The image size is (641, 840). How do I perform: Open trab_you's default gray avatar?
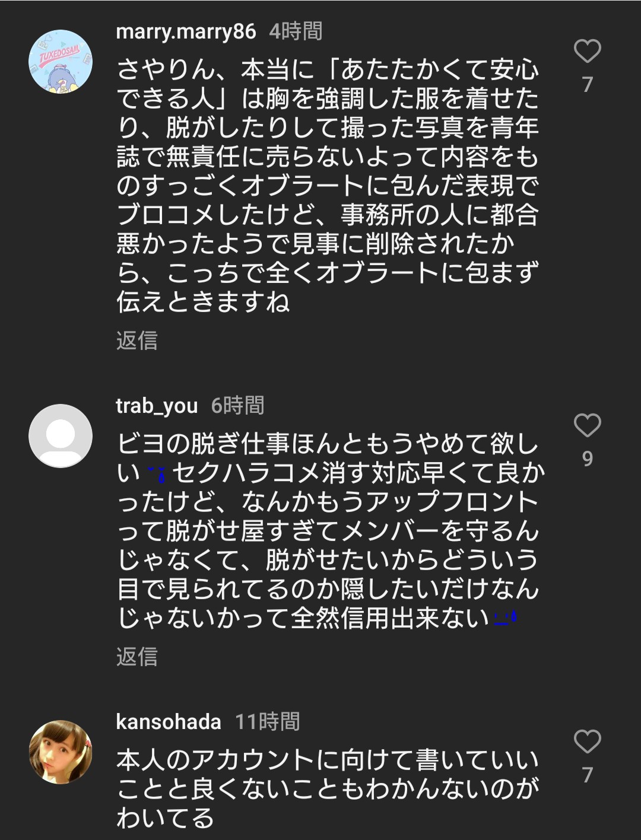tap(61, 436)
